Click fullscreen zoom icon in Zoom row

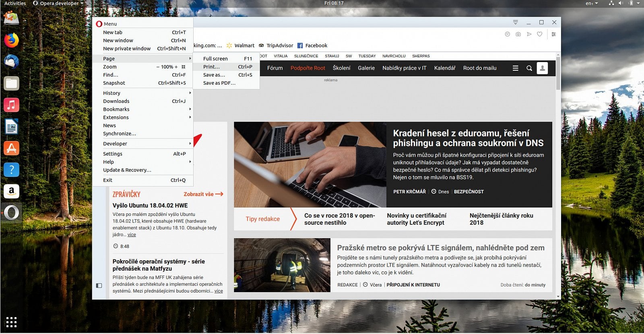tap(184, 67)
